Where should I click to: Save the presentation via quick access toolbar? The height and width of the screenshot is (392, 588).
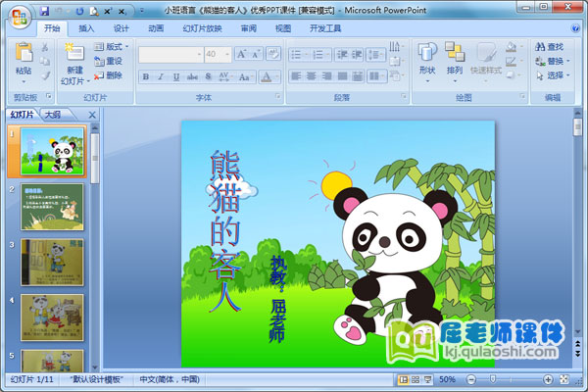[x=44, y=11]
